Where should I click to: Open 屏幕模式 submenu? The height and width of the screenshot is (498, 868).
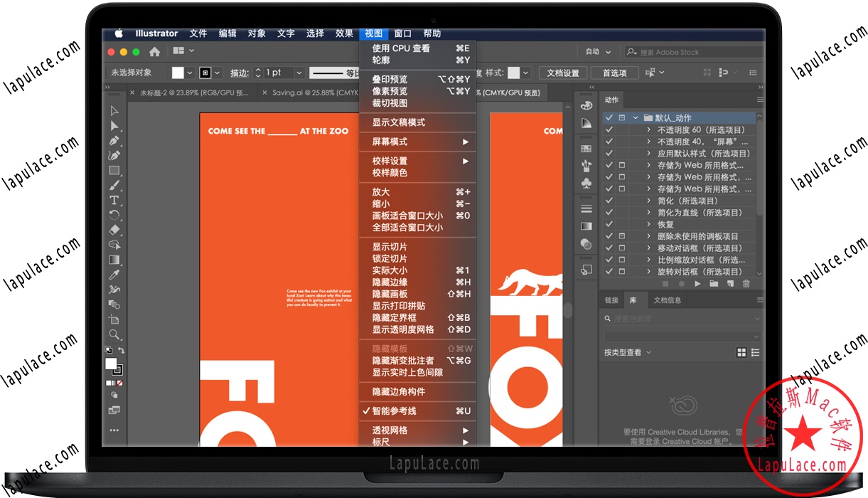pos(417,142)
